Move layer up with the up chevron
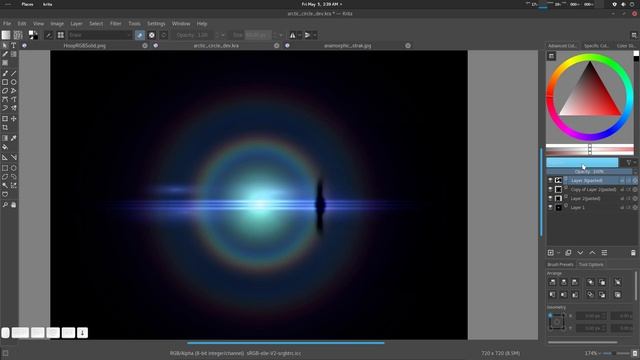 592,253
